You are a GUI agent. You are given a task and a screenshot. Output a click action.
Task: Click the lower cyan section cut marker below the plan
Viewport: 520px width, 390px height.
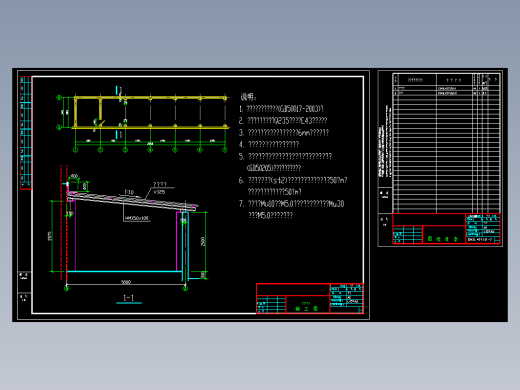(117, 135)
